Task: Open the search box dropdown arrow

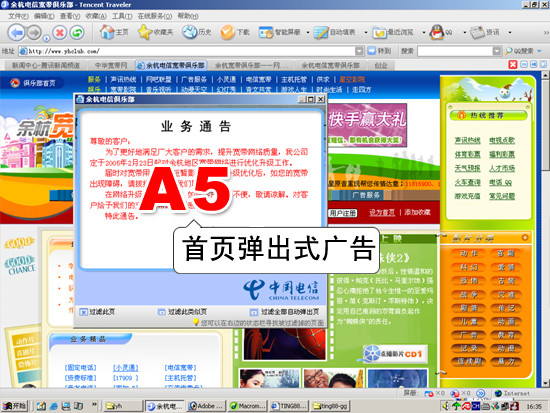Action: (x=497, y=51)
